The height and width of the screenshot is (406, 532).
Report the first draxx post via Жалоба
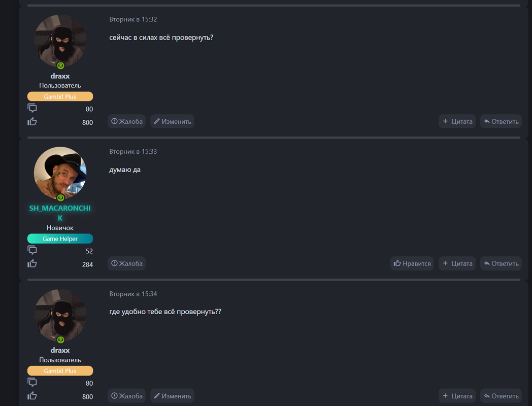click(126, 121)
